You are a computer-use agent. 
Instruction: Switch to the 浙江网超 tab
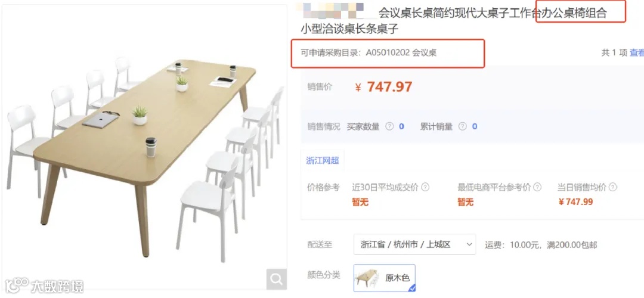pos(323,160)
